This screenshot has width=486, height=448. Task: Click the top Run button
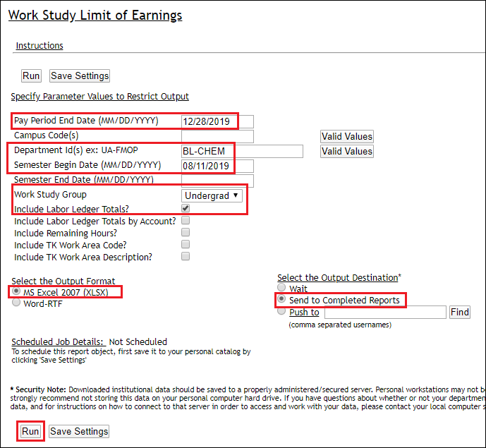point(31,76)
